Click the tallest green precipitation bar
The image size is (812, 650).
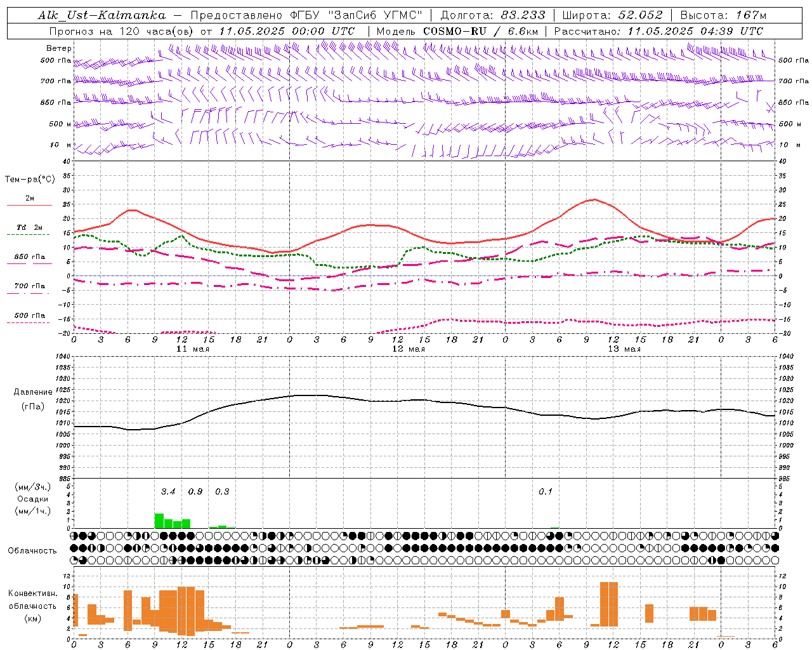click(x=159, y=521)
